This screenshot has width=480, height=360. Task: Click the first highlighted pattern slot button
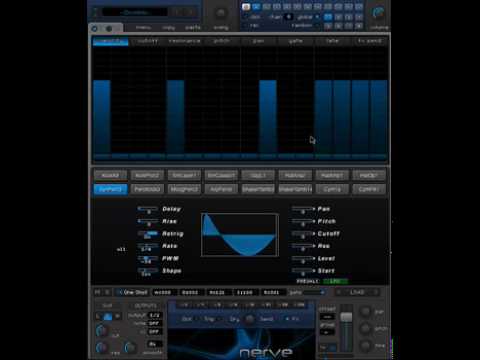point(246,6)
